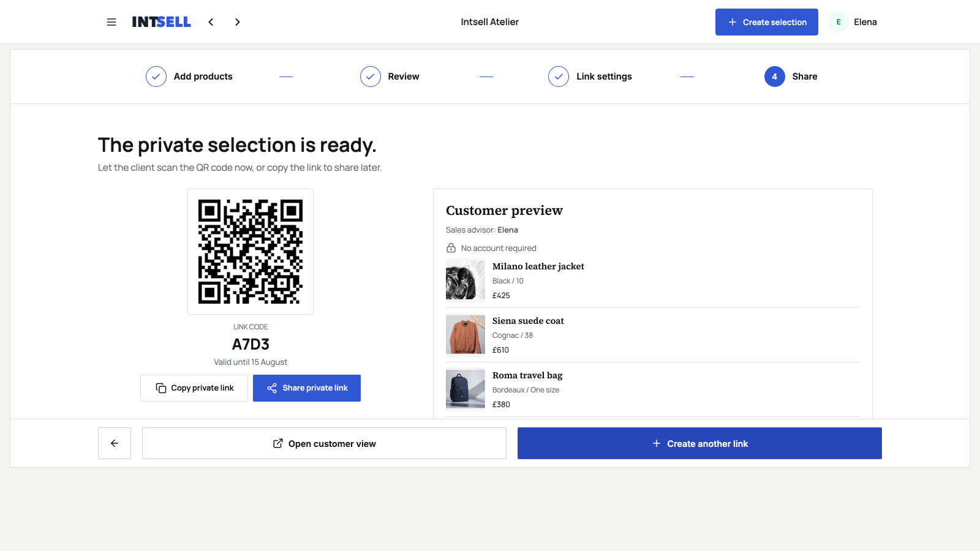Click the QR code image
Image resolution: width=980 pixels, height=551 pixels.
[251, 252]
